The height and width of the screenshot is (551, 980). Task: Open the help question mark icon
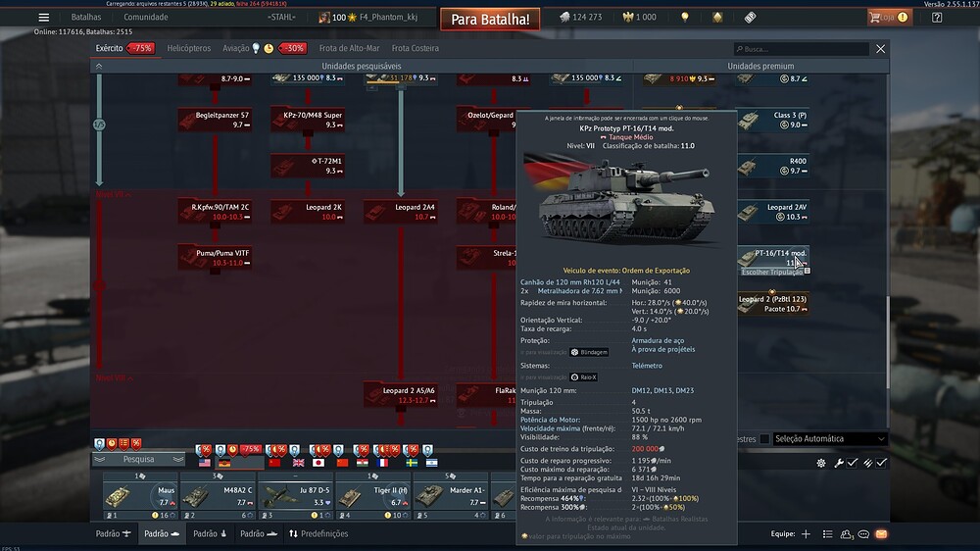pyautogui.click(x=937, y=18)
